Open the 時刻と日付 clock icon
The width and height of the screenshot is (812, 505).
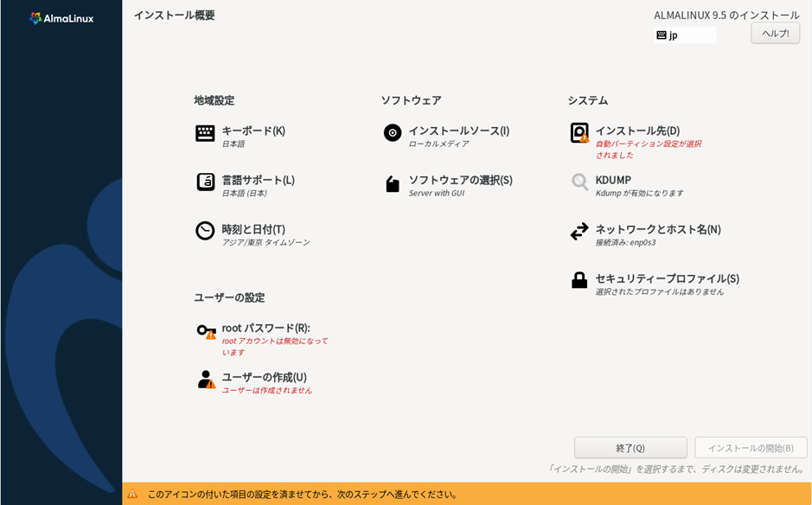(x=204, y=231)
